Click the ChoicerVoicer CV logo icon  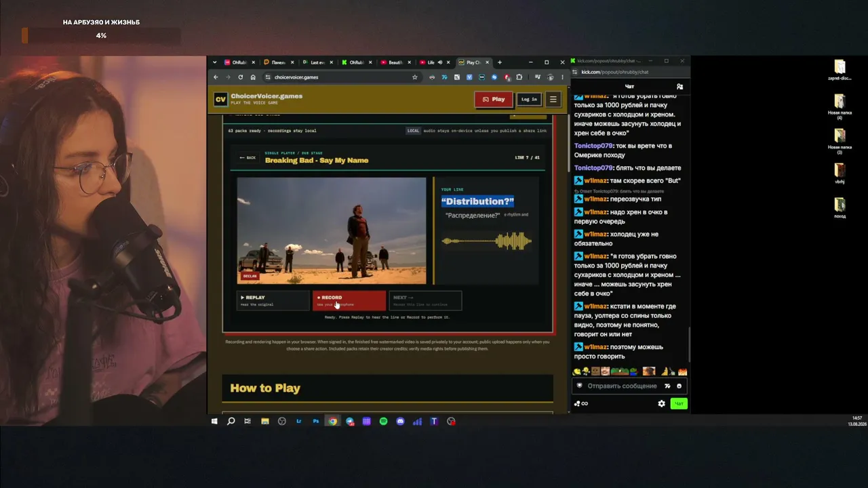click(x=220, y=100)
